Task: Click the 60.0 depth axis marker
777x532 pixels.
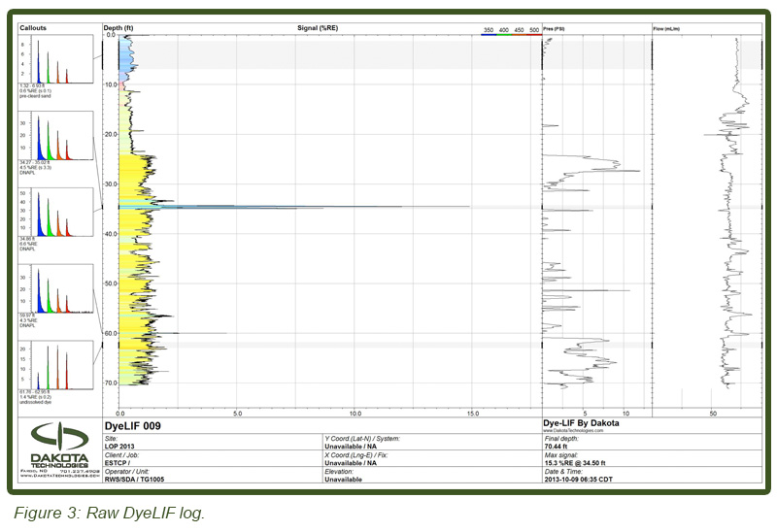Action: (x=110, y=333)
